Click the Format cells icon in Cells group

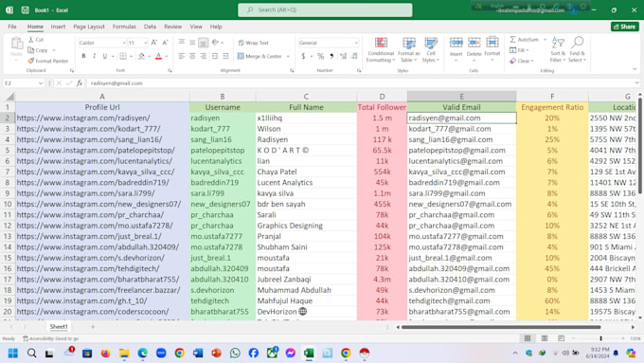pos(492,43)
